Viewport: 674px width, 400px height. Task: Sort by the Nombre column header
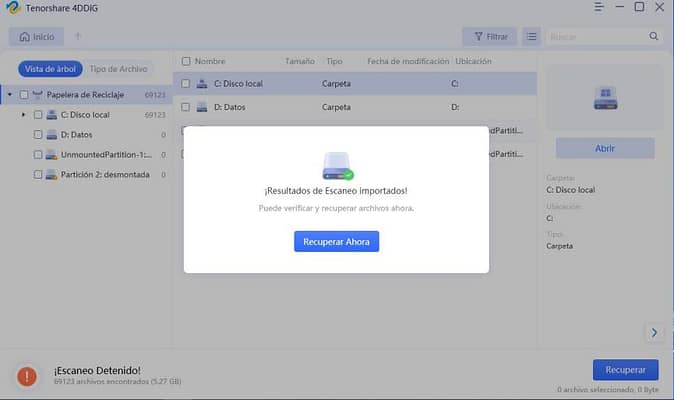pyautogui.click(x=210, y=61)
